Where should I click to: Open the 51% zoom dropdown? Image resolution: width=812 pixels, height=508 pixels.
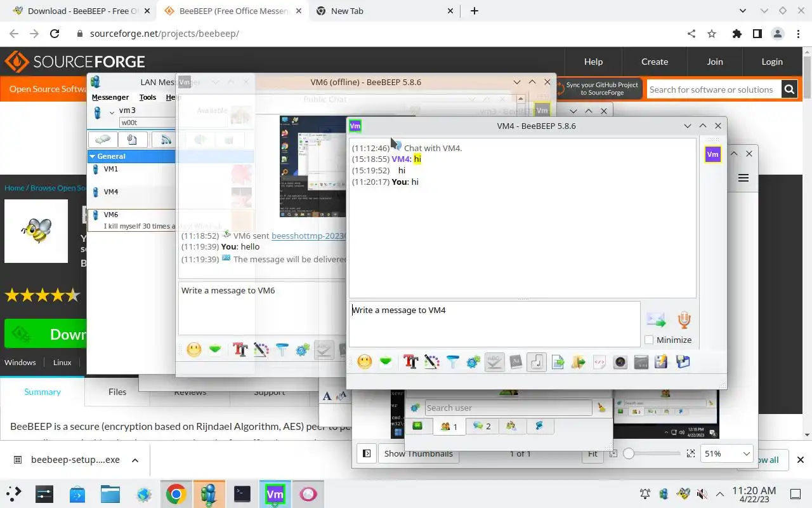[727, 453]
